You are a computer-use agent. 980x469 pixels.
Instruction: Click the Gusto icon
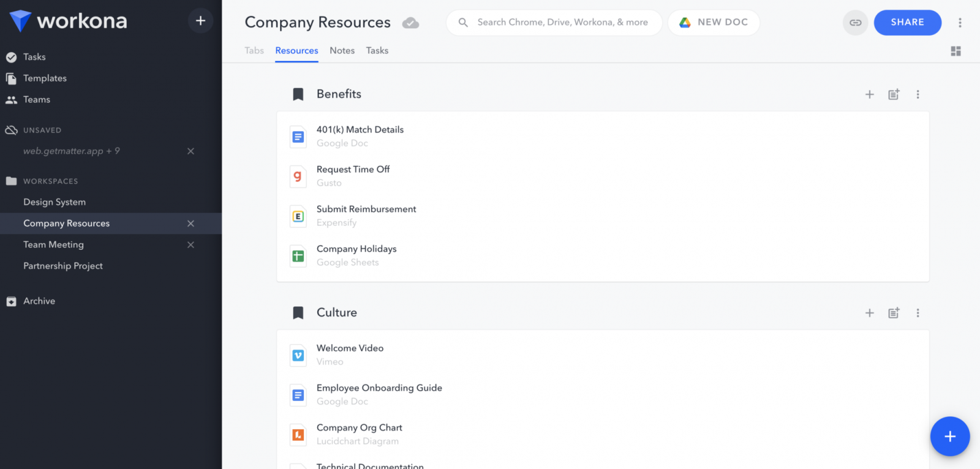click(x=298, y=176)
